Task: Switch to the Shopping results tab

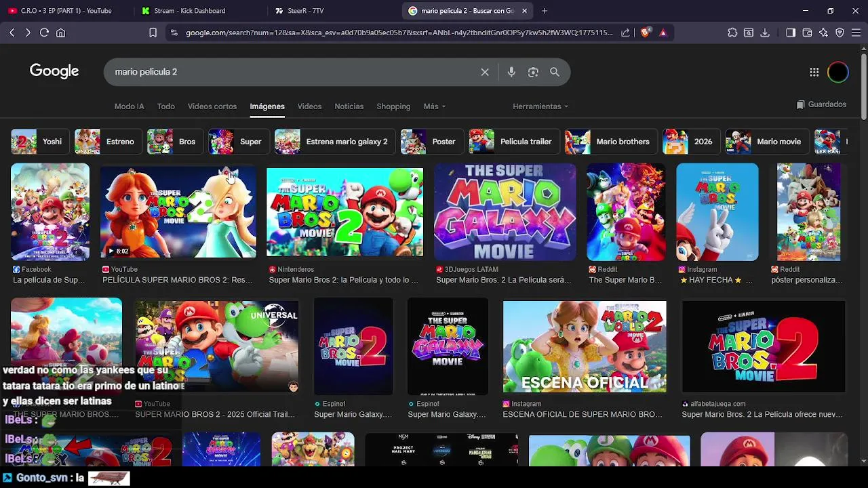Action: coord(393,106)
